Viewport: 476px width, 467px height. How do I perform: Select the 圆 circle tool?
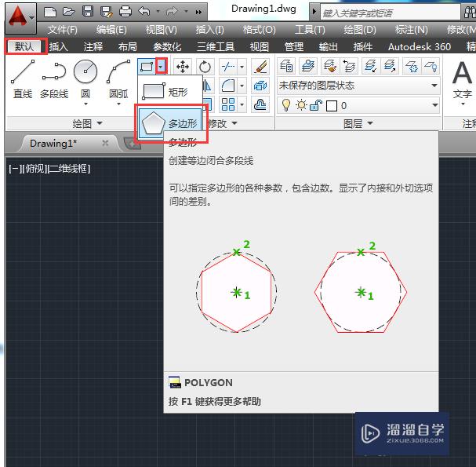(85, 78)
